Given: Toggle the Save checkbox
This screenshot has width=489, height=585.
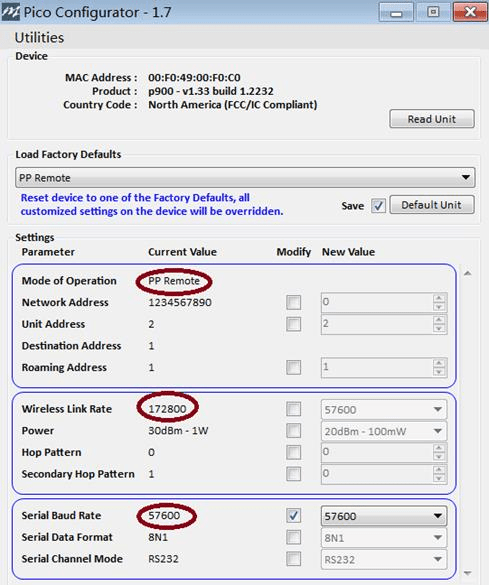Looking at the screenshot, I should pyautogui.click(x=378, y=206).
